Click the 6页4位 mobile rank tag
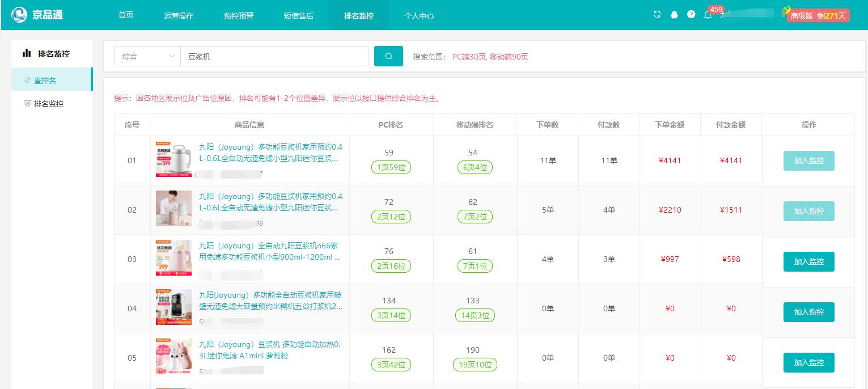Screen dimensions: 868x389 point(475,167)
